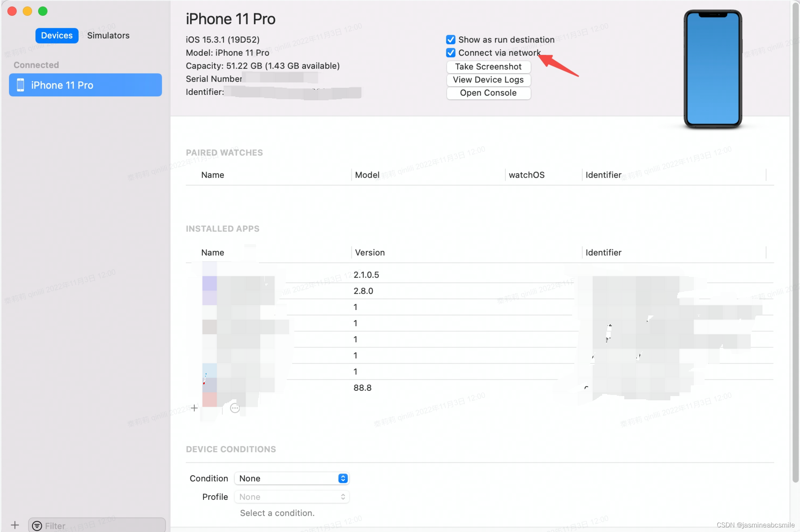Add an installed app with plus icon
Image resolution: width=800 pixels, height=532 pixels.
(x=194, y=408)
